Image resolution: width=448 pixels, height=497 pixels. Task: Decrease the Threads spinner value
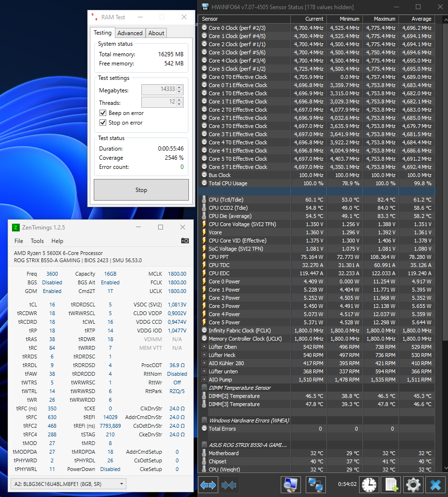coord(179,104)
